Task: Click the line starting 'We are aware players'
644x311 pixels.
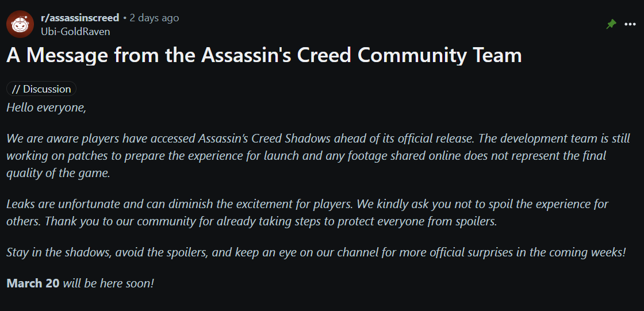Action: click(x=319, y=139)
